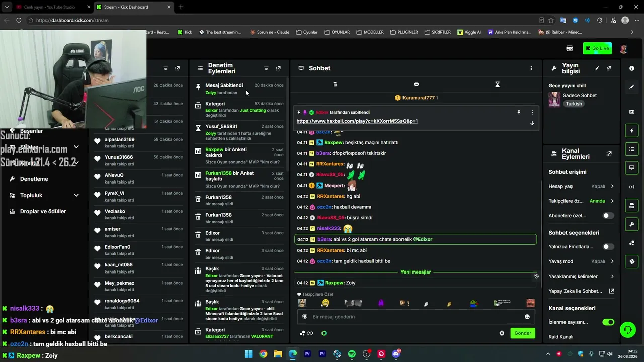
Task: Expand Hesap yaşı Kapalı setting
Action: (582, 186)
